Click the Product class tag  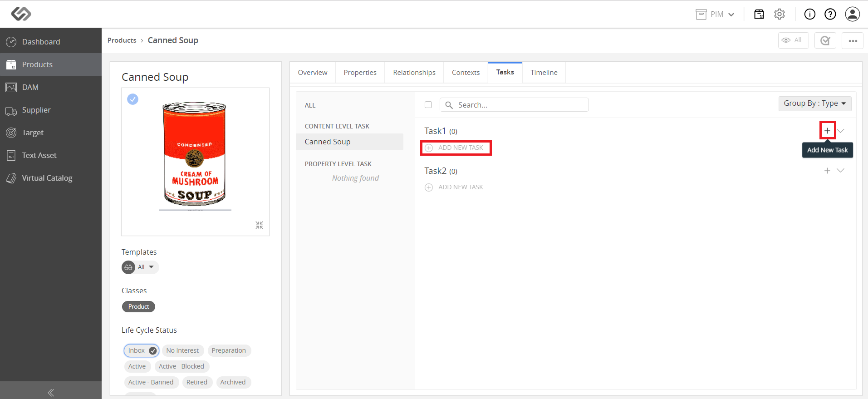click(138, 307)
